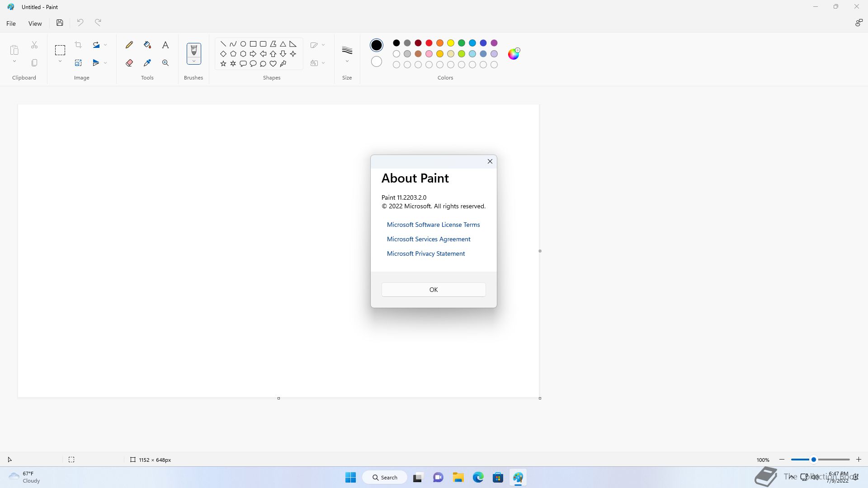Viewport: 868px width, 488px height.
Task: Open Windows Start menu
Action: 350,477
